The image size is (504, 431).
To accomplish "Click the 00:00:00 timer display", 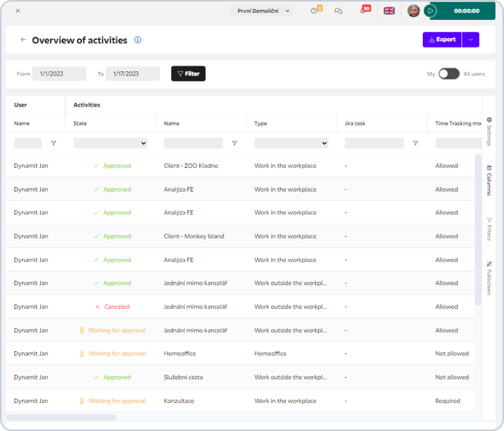I will point(467,11).
